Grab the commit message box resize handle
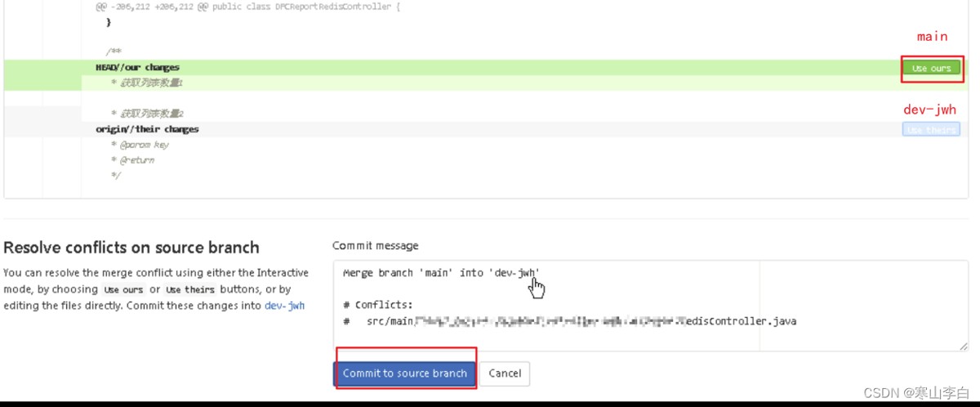The image size is (980, 407). (x=964, y=347)
